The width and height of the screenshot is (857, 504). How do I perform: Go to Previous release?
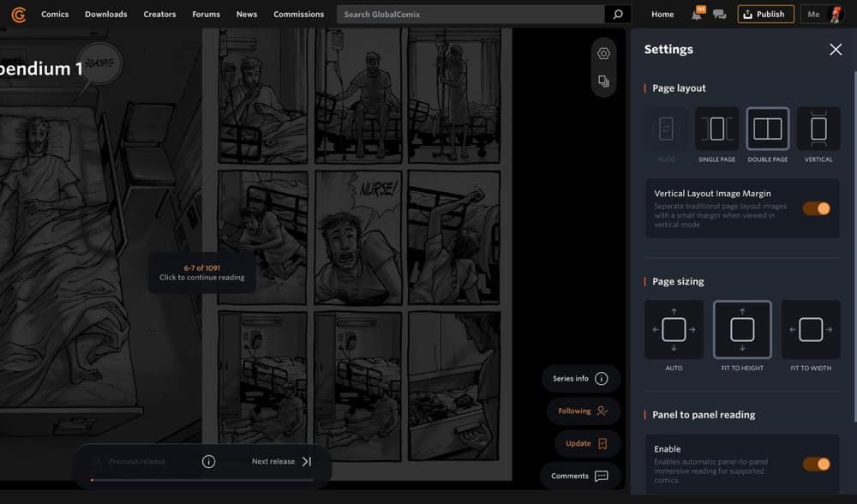130,461
